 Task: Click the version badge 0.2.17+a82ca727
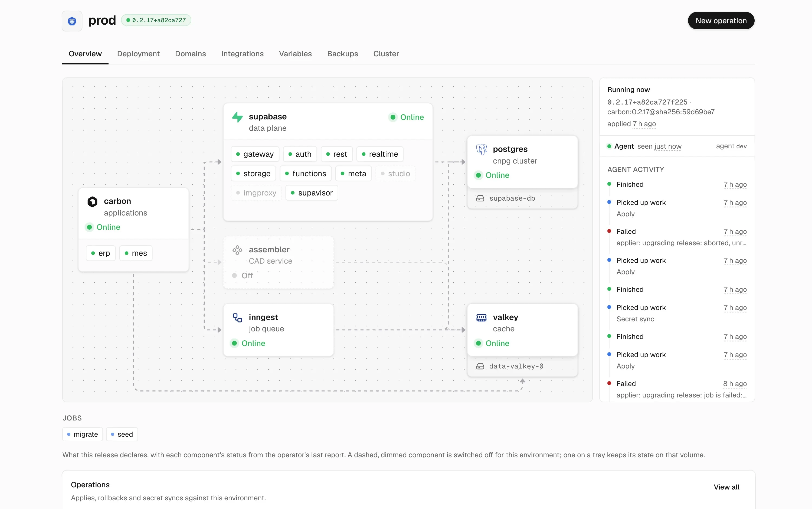(156, 20)
